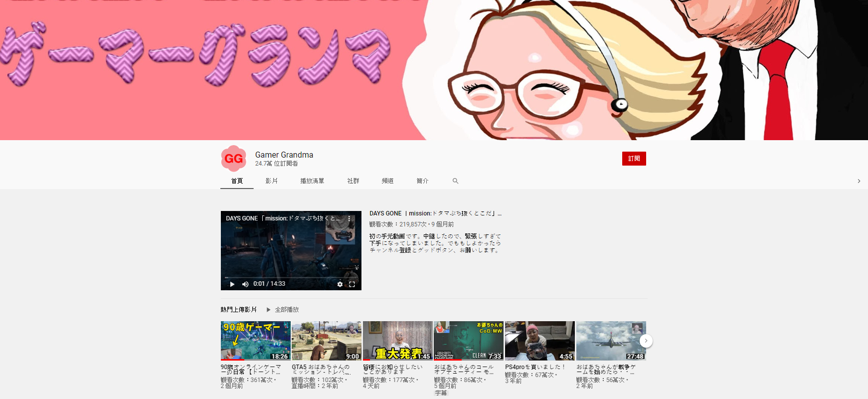Viewport: 868px width, 399px height.
Task: Open the 90歳ゲーマー 18:26 thumbnail
Action: [x=256, y=341]
